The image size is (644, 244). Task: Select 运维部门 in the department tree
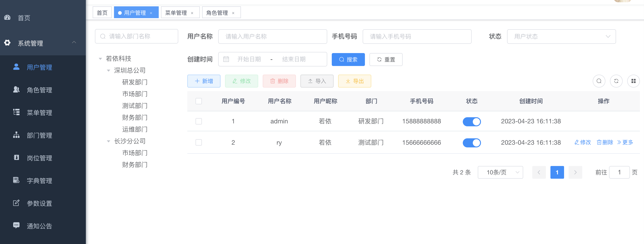135,129
